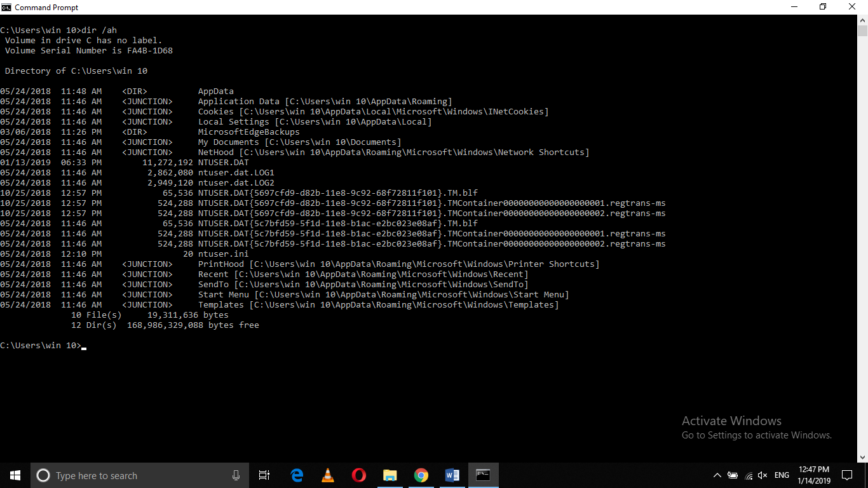This screenshot has width=868, height=488.
Task: Click inside the taskbar search box
Action: (x=127, y=475)
